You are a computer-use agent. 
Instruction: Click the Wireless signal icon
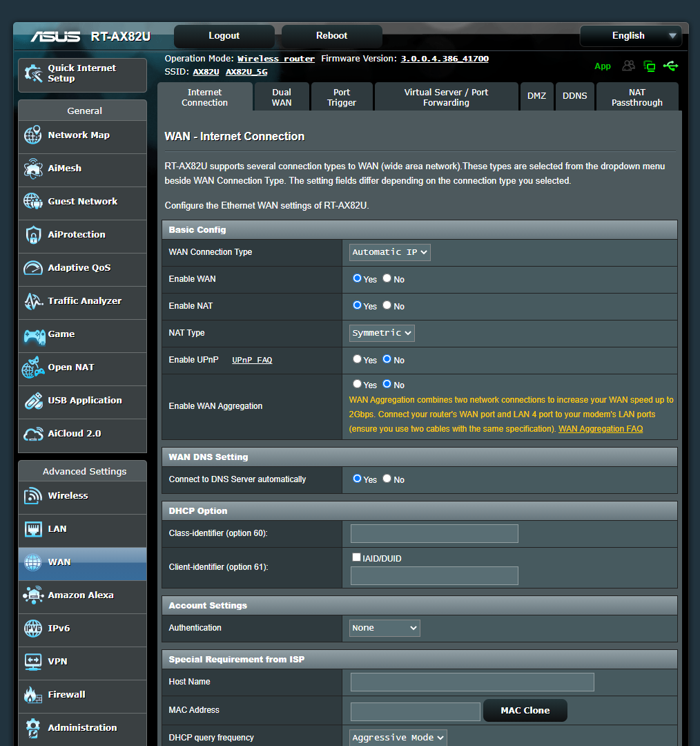tap(33, 496)
